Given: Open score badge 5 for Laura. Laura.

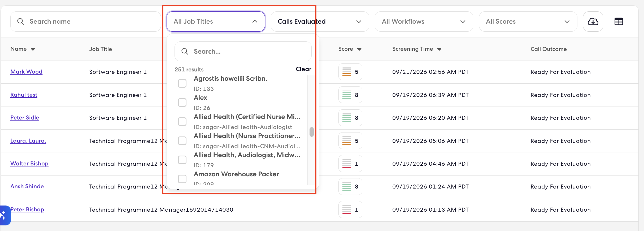Looking at the screenshot, I should (350, 141).
